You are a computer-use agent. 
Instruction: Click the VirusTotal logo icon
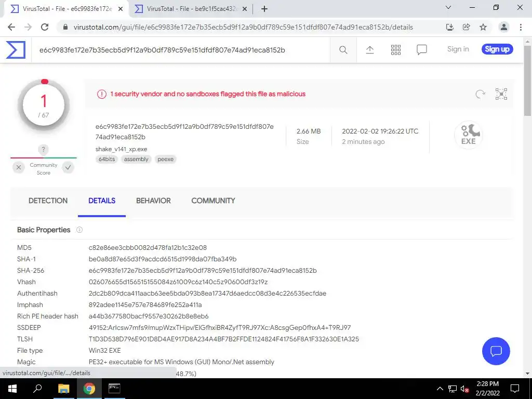pos(16,50)
